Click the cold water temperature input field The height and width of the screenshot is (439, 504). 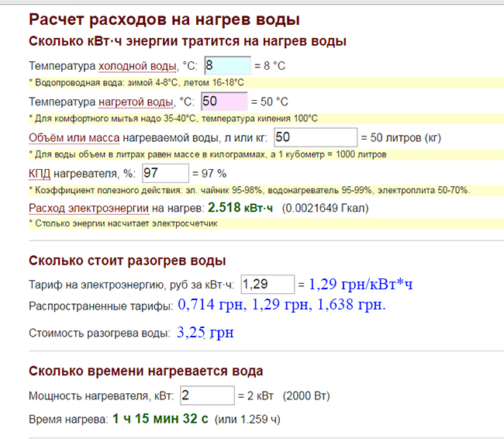click(x=226, y=66)
